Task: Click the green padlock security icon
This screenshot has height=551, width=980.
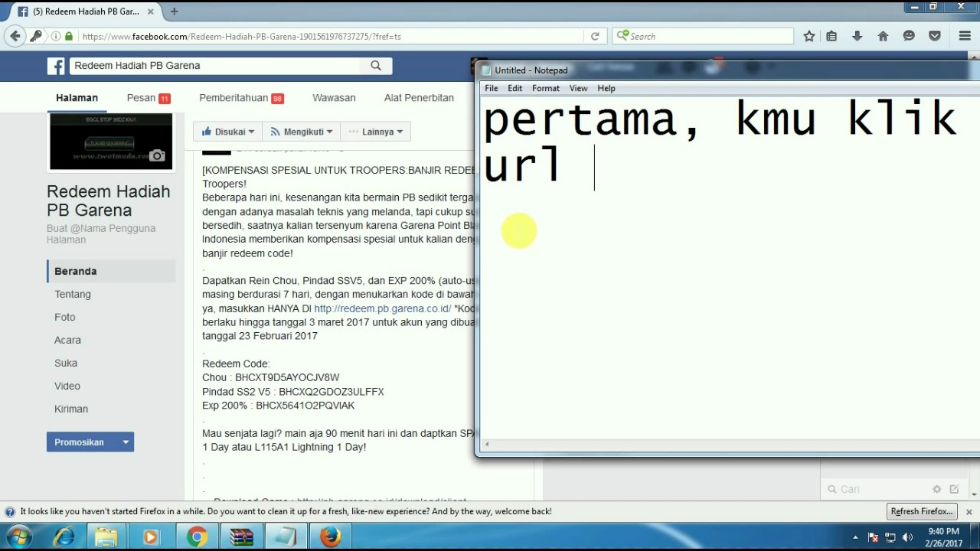Action: (x=69, y=36)
